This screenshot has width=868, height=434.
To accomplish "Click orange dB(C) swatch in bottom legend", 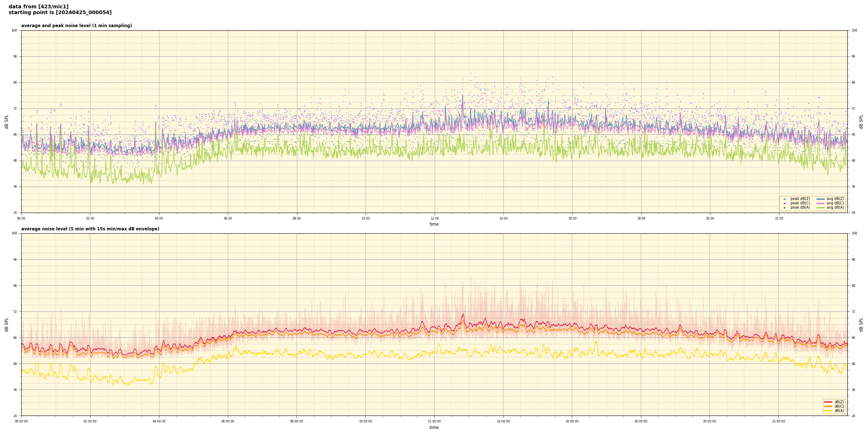I will point(828,406).
